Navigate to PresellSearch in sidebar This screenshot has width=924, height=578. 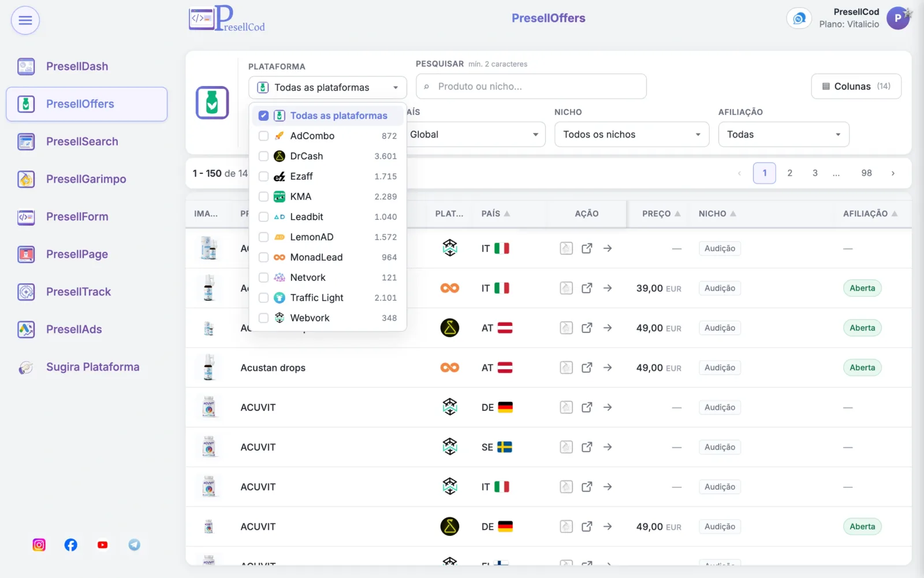[87, 142]
